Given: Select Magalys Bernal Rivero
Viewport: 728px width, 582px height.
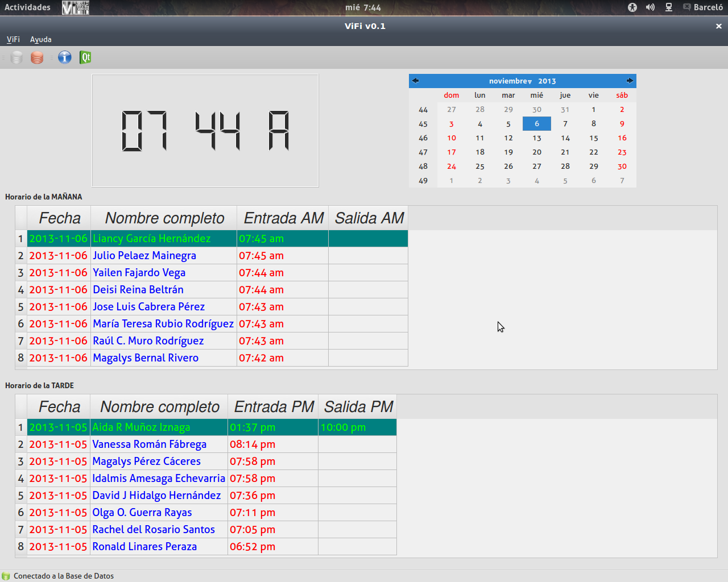Looking at the screenshot, I should [164, 358].
